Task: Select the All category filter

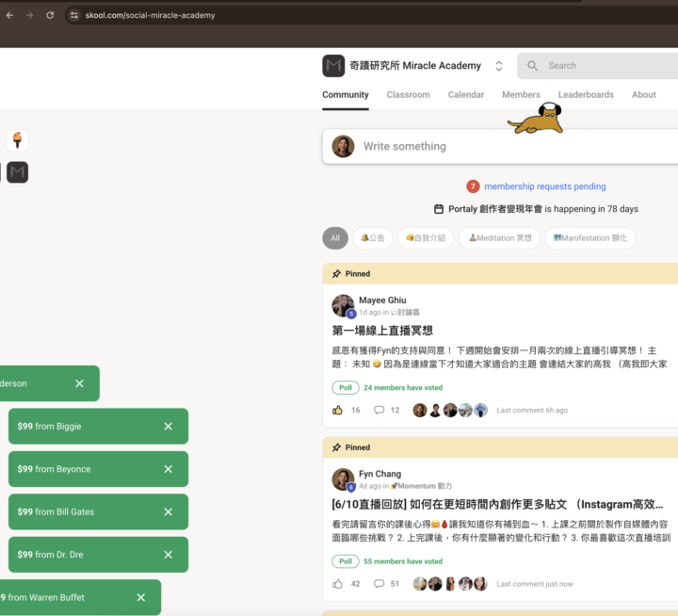Action: [x=334, y=238]
